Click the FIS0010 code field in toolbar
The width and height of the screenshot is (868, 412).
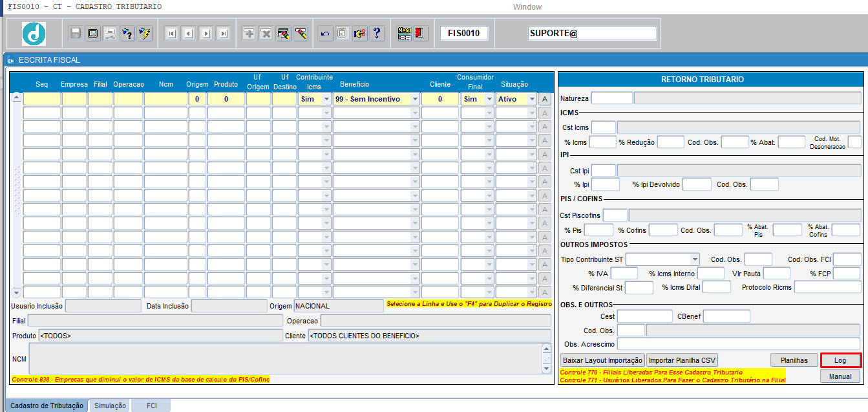point(464,33)
